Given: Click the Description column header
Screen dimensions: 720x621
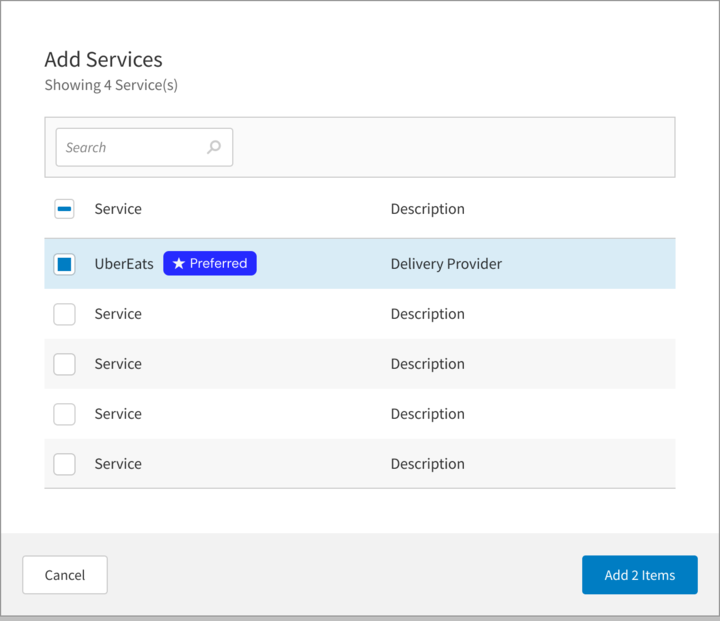Looking at the screenshot, I should [x=427, y=209].
